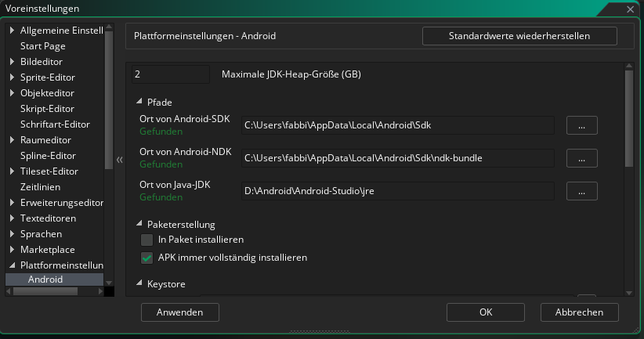Uncheck APK immer vollständig installieren
Screen dimensions: 644x339
(147, 258)
